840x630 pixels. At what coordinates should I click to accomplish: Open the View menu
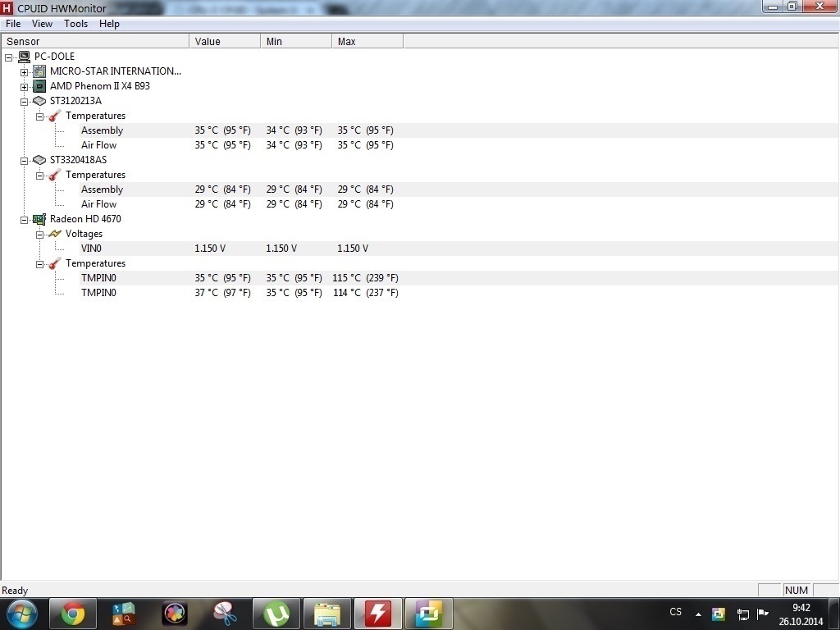[x=42, y=24]
